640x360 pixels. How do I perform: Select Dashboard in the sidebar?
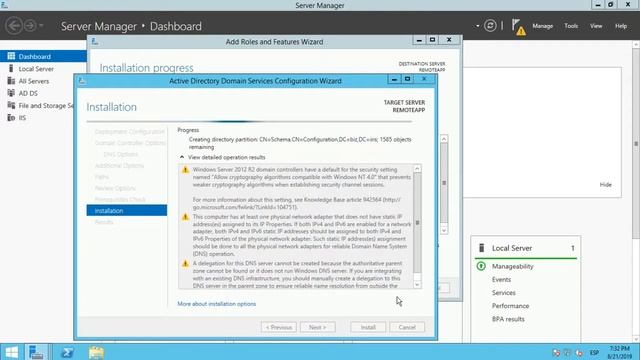click(43, 56)
